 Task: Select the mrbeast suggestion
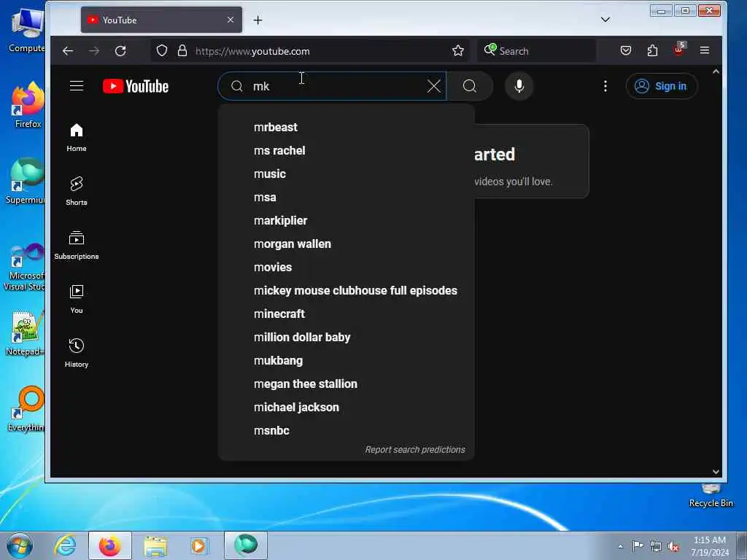(347, 127)
